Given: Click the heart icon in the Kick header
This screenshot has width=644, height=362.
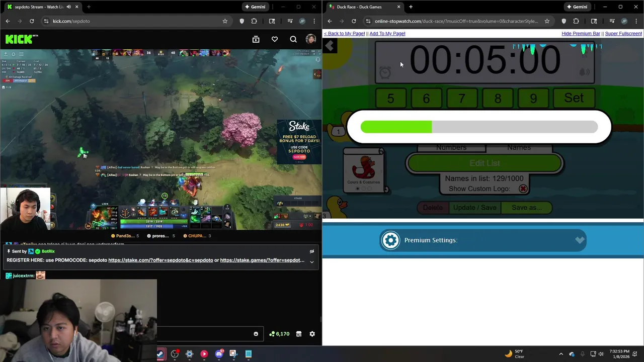Looking at the screenshot, I should pyautogui.click(x=274, y=39).
